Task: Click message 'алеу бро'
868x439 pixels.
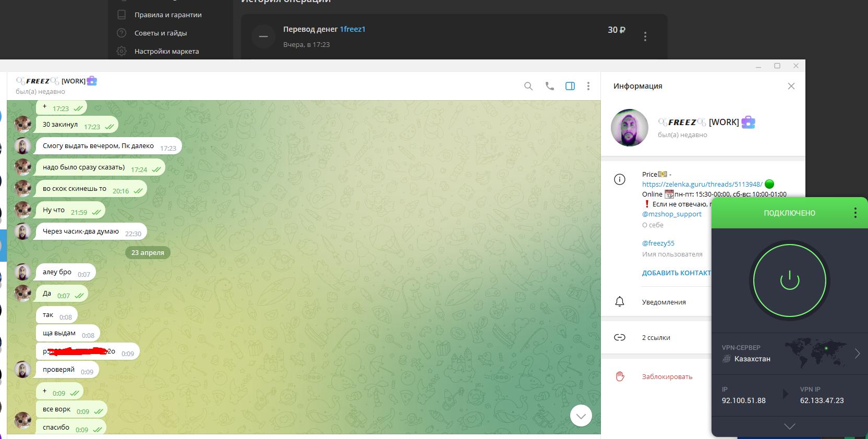Action: tap(66, 272)
